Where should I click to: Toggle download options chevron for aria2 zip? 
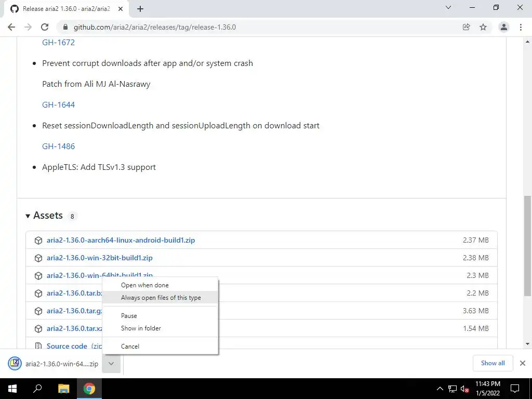coord(111,364)
